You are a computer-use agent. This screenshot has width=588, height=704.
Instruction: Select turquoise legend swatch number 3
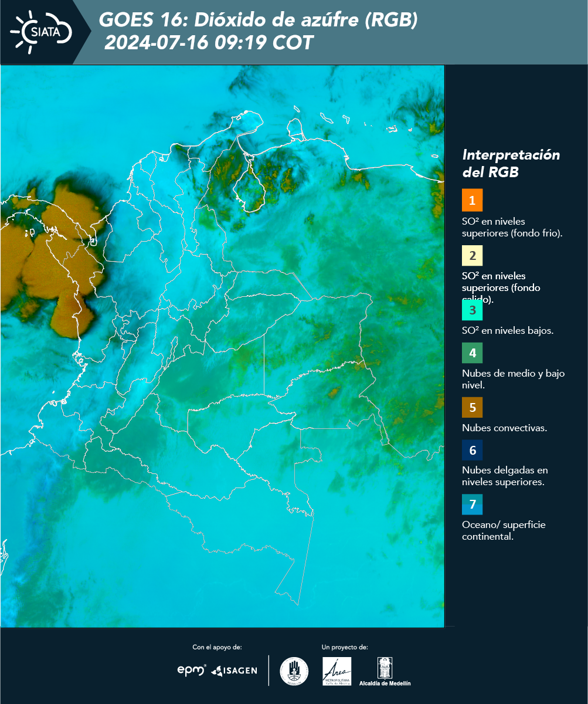[x=472, y=310]
